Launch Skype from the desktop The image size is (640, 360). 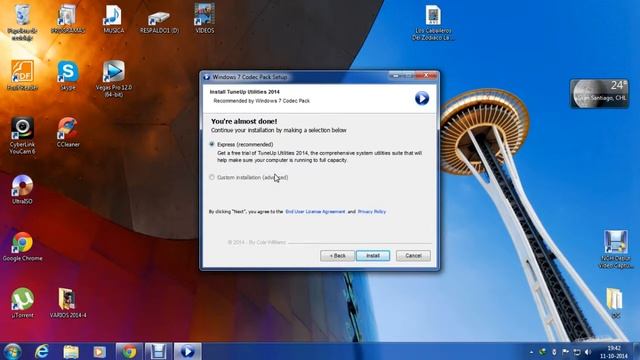(68, 75)
